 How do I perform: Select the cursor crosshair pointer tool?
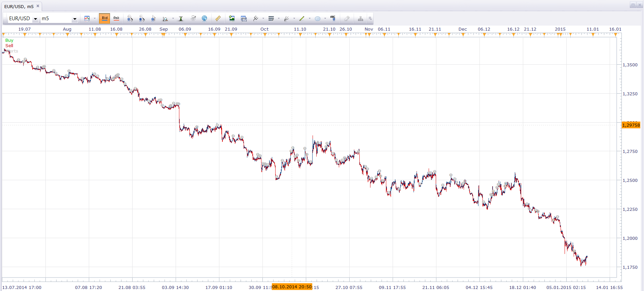(153, 19)
